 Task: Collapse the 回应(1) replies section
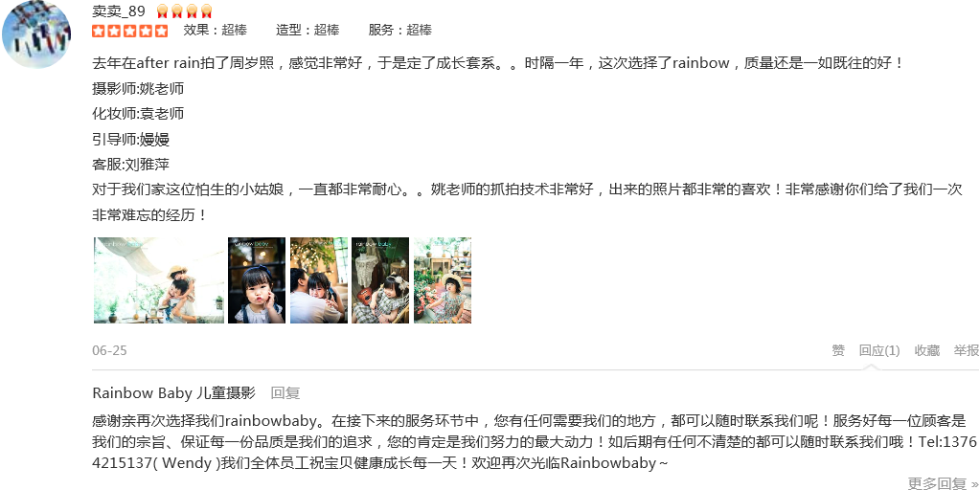click(x=879, y=351)
